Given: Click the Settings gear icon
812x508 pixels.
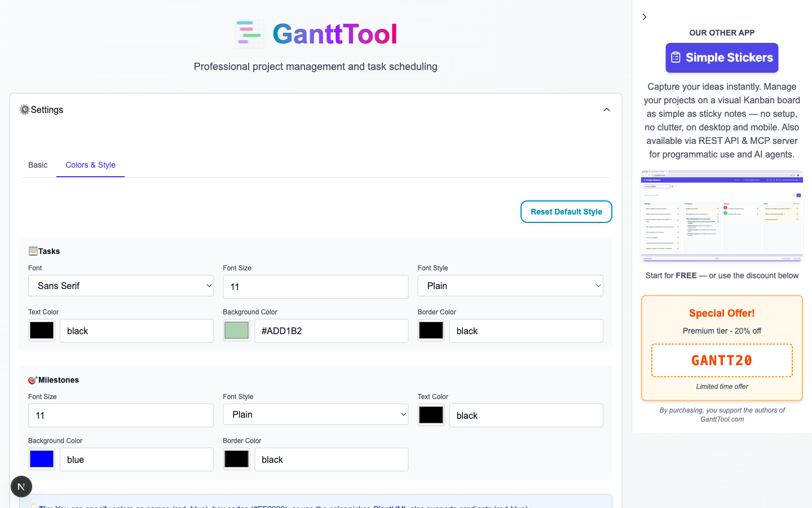Looking at the screenshot, I should (x=24, y=110).
